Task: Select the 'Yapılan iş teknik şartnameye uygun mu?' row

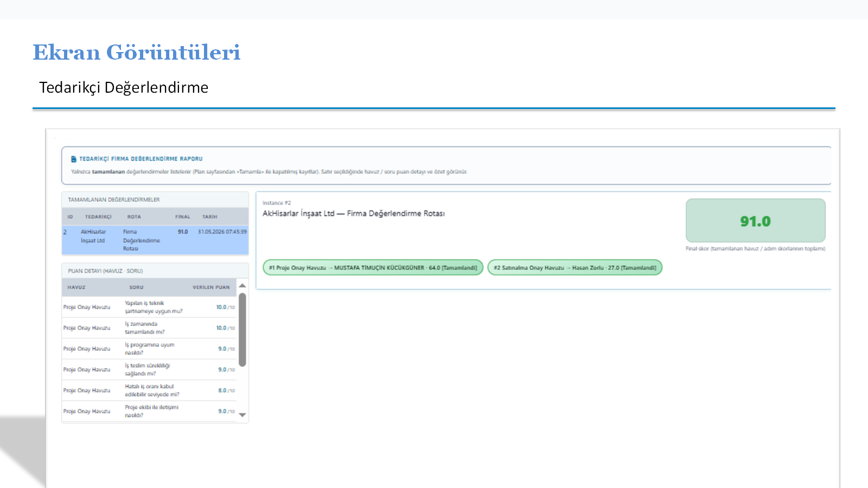Action: tap(149, 307)
